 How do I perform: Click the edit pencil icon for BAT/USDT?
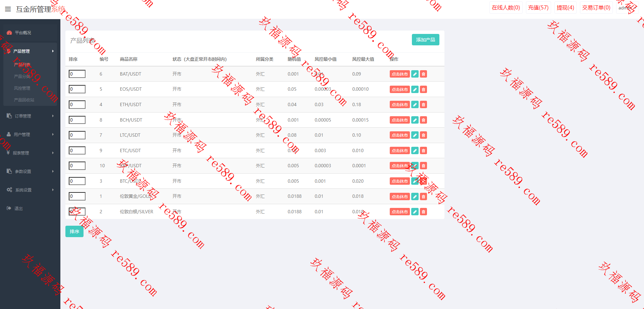[415, 74]
